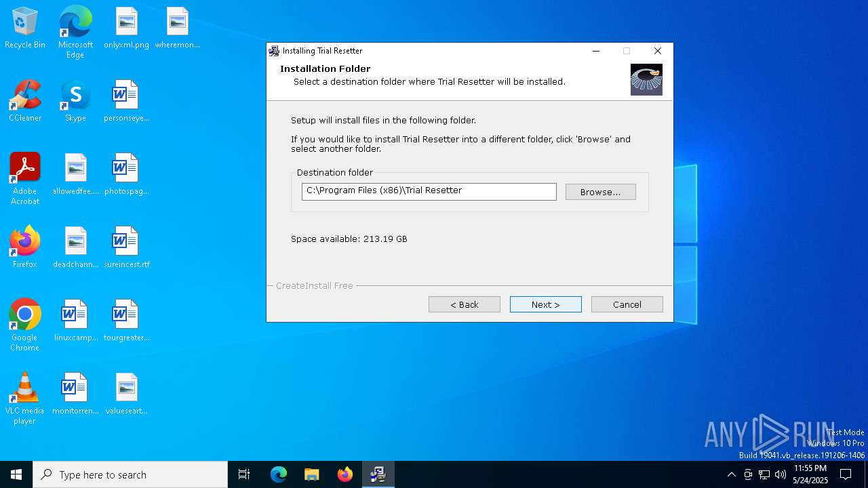Open VLC media player shortcut
The width and height of the screenshot is (868, 488).
(x=25, y=399)
